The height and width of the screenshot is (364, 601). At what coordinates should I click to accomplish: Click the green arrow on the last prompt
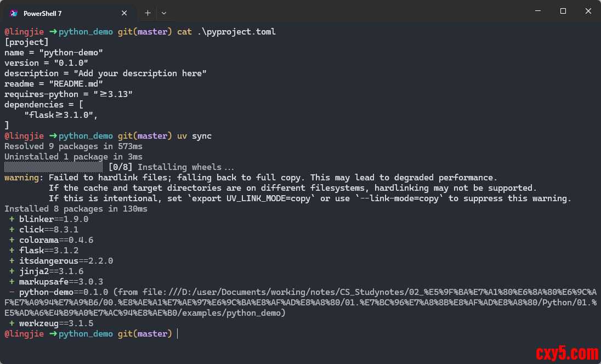[53, 334]
